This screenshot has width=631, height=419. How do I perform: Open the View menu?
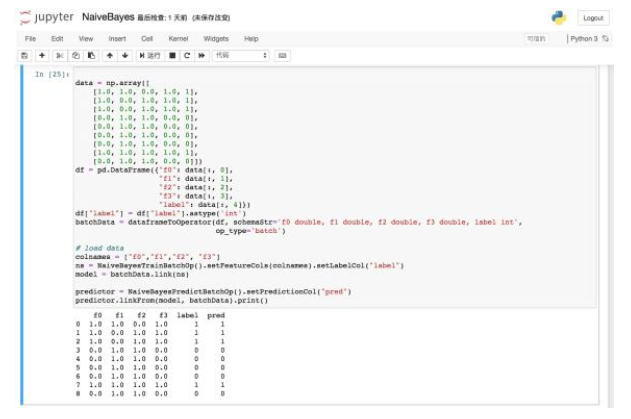tap(86, 39)
